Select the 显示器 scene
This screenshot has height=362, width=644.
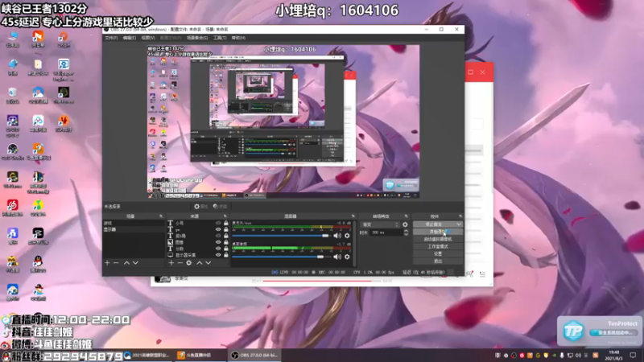point(134,229)
